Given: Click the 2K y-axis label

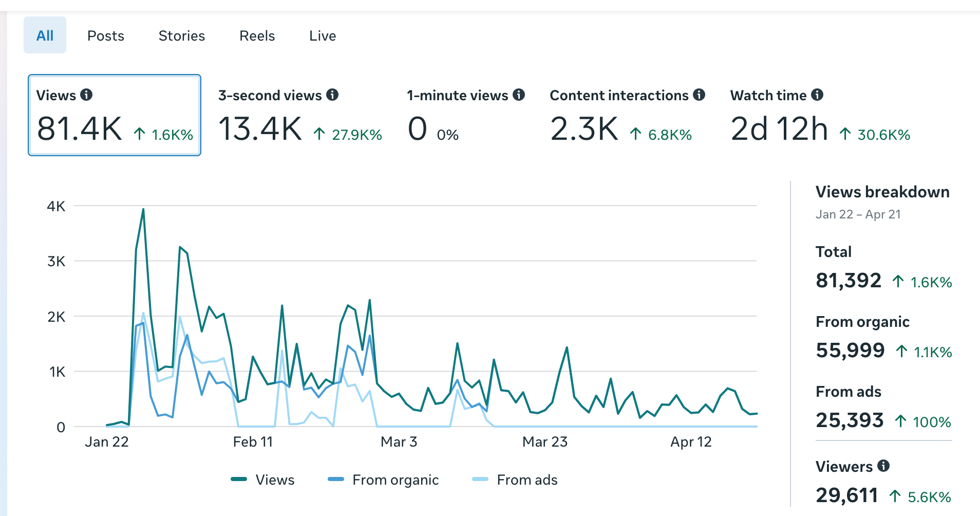Looking at the screenshot, I should tap(56, 317).
